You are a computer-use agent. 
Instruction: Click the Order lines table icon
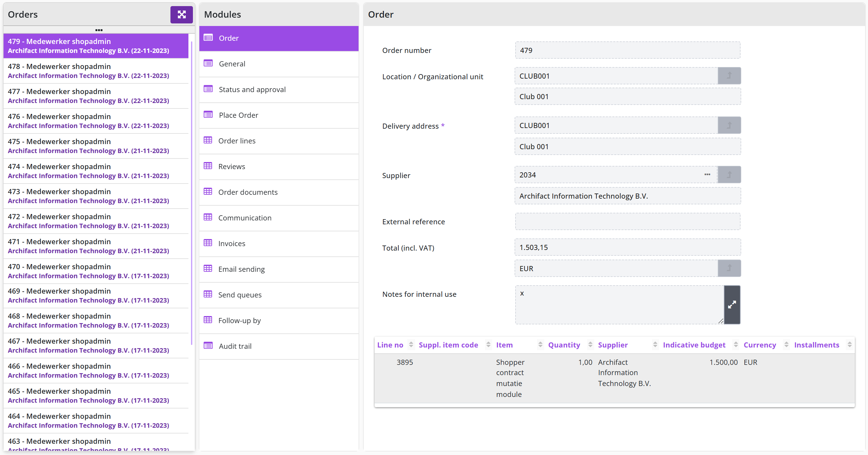click(x=208, y=141)
